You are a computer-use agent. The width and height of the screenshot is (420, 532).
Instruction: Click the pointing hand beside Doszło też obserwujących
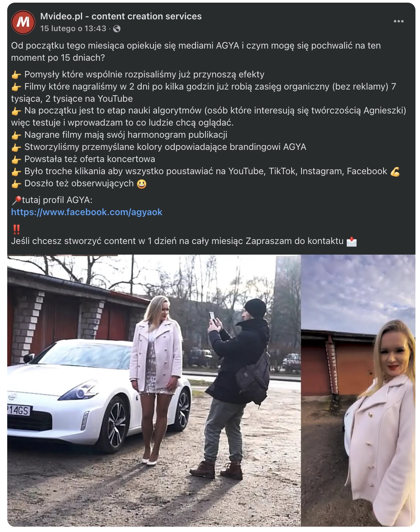(16, 184)
